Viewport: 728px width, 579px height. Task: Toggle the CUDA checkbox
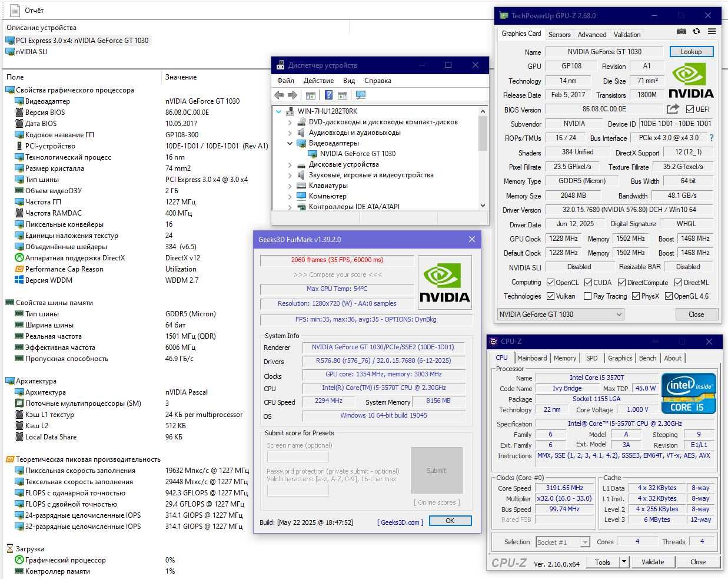pos(588,283)
